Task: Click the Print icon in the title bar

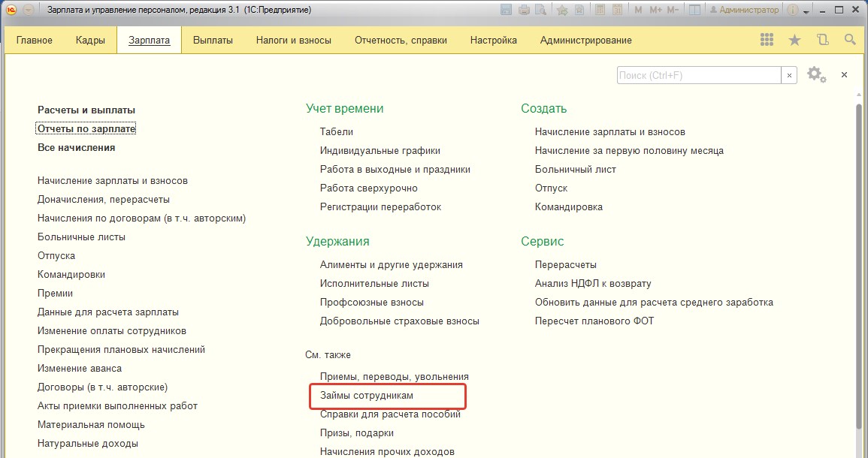Action: (x=524, y=10)
